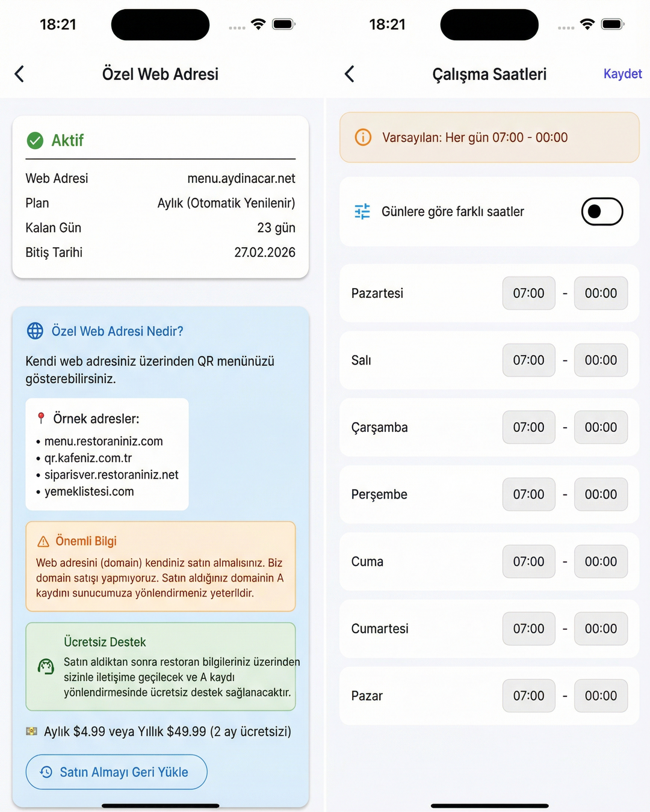
Task: Go back from Çalışma Saatleri screen
Action: [349, 74]
